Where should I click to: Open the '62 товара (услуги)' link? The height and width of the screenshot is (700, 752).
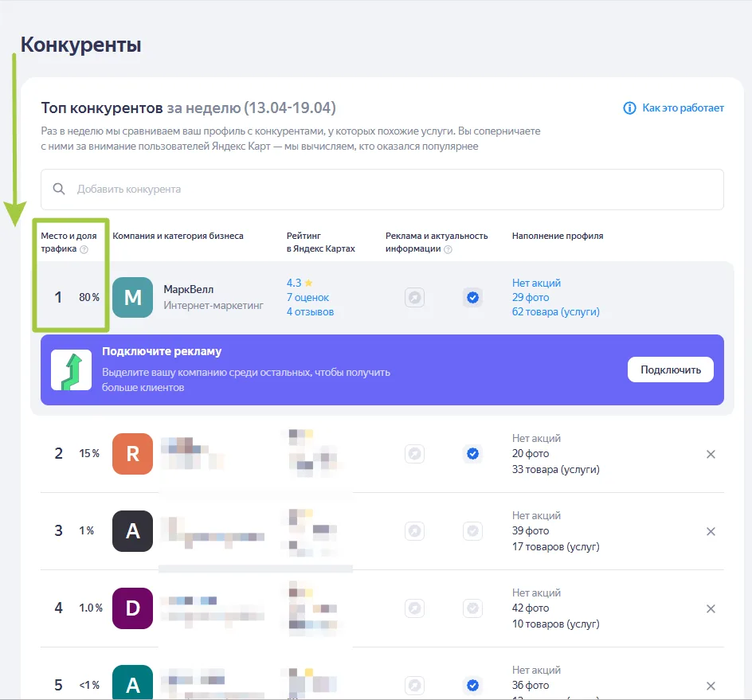click(556, 311)
